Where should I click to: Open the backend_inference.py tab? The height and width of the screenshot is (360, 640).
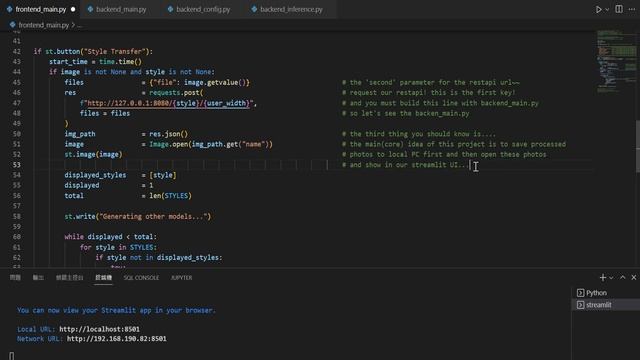[x=291, y=9]
